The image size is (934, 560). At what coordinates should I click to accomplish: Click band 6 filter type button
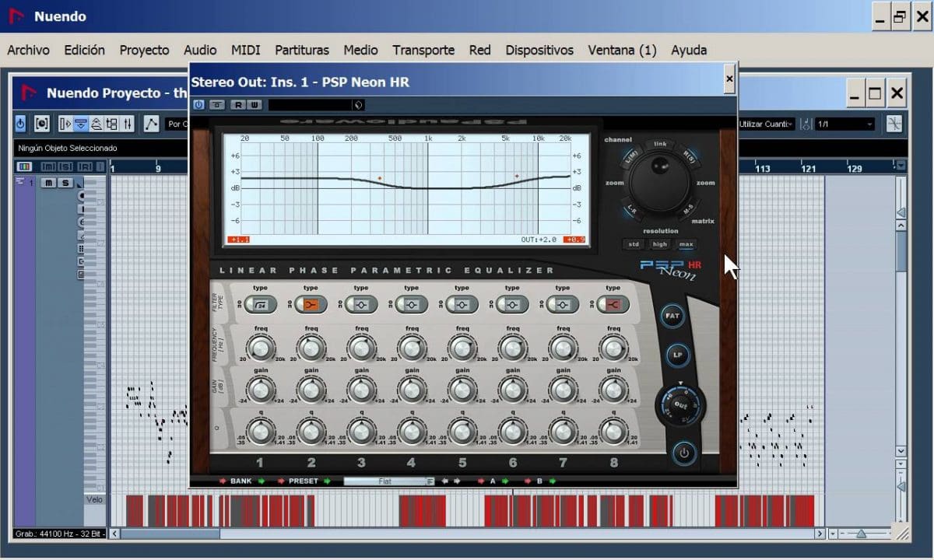click(x=512, y=304)
